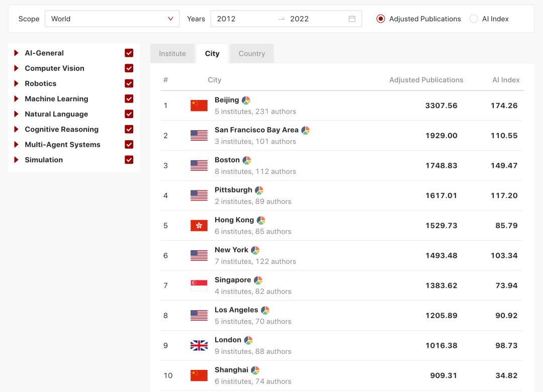Click the pie chart icon next to New York
543x392 pixels.
click(x=255, y=250)
